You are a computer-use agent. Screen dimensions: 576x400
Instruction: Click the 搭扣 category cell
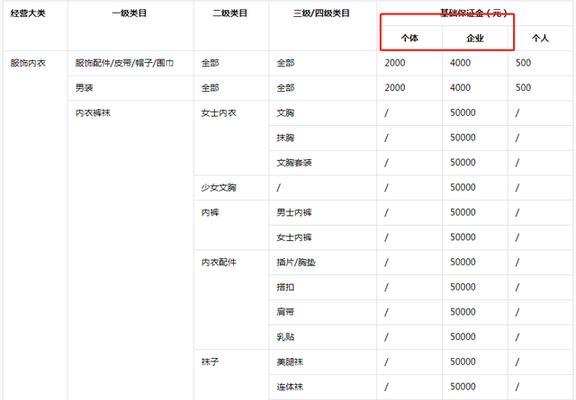click(285, 287)
